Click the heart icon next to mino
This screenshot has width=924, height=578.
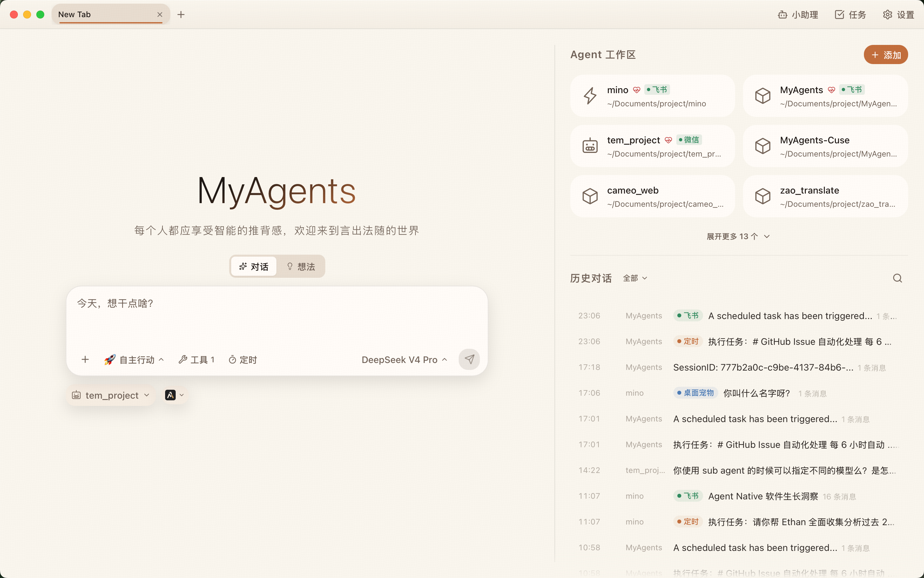coord(636,90)
